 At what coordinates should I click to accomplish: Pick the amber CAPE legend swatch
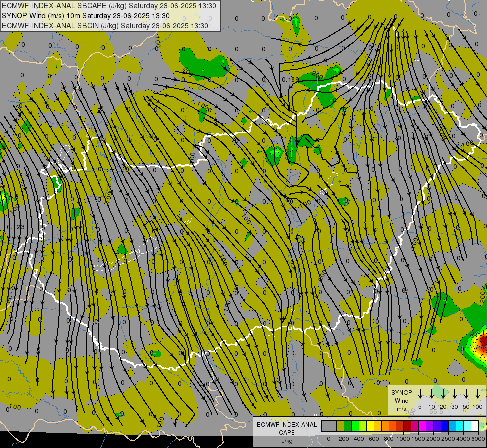click(378, 426)
